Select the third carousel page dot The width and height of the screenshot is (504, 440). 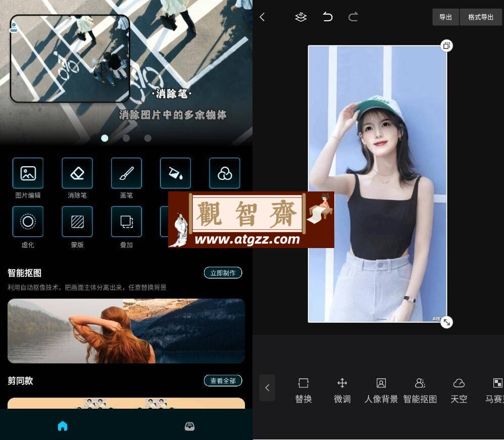point(148,138)
